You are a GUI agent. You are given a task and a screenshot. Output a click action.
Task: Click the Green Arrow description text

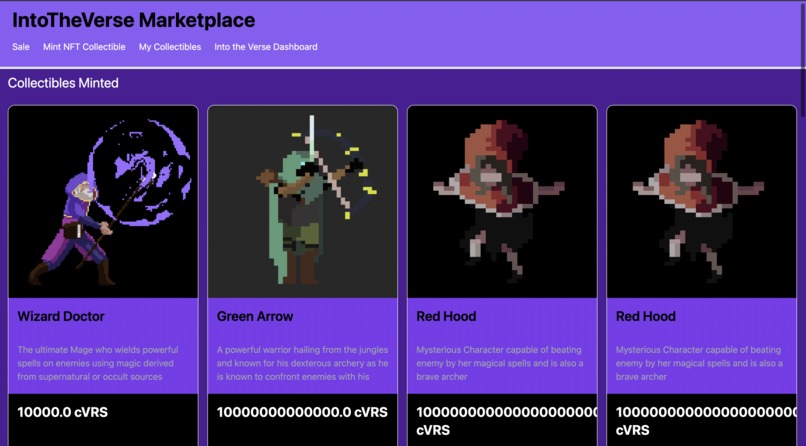302,363
